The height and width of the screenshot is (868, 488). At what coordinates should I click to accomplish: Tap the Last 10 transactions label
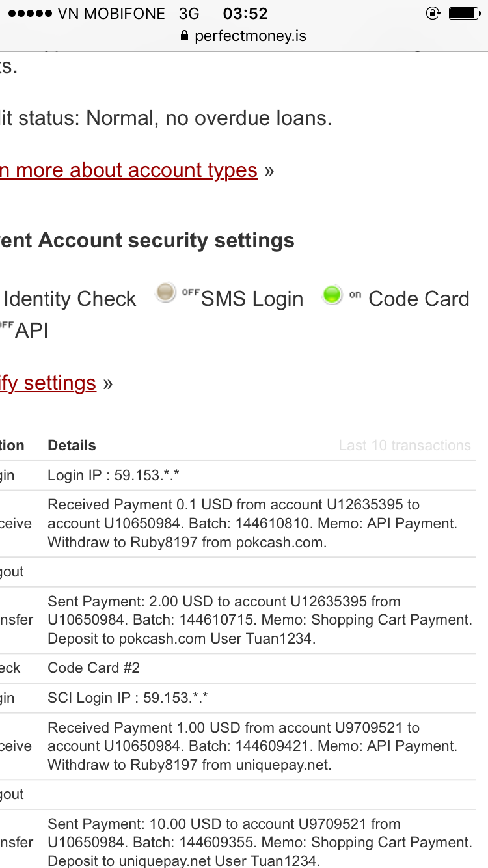click(404, 446)
